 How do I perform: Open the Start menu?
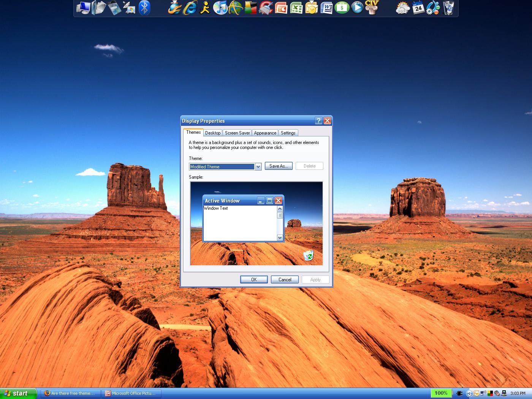18,393
